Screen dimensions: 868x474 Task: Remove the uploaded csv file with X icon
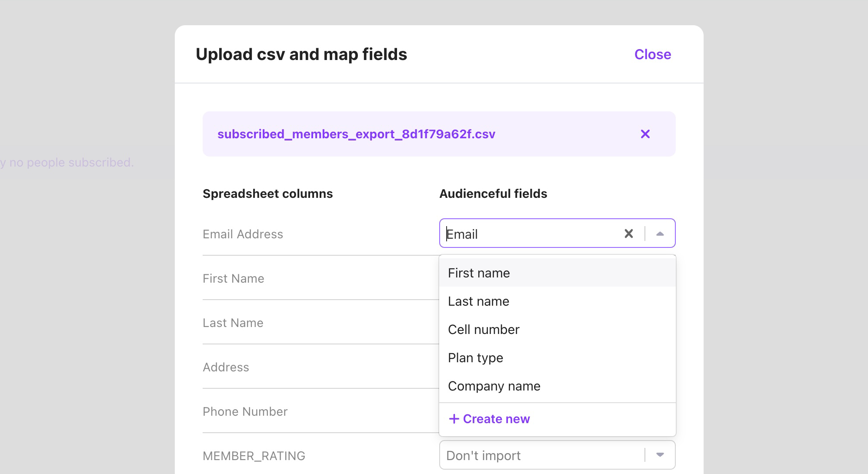645,134
